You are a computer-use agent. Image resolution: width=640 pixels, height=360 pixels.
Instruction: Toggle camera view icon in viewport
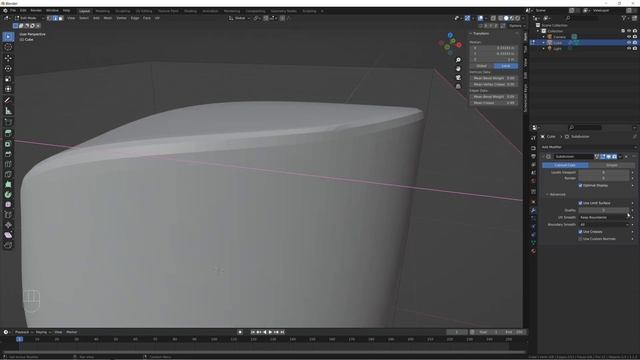tap(458, 78)
